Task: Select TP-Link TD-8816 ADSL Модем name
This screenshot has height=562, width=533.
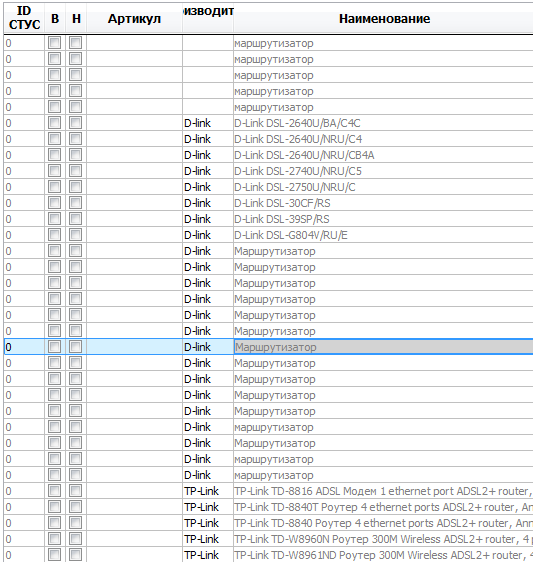Action: [x=383, y=491]
